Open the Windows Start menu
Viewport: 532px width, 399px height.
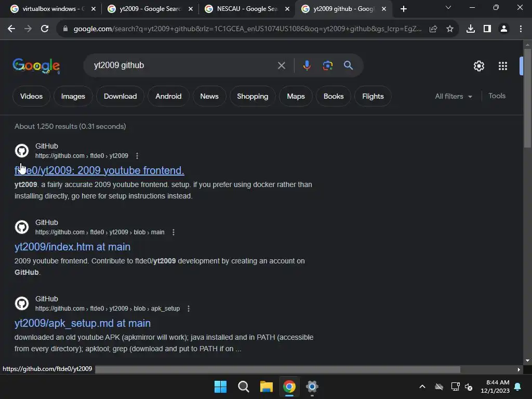pos(220,387)
